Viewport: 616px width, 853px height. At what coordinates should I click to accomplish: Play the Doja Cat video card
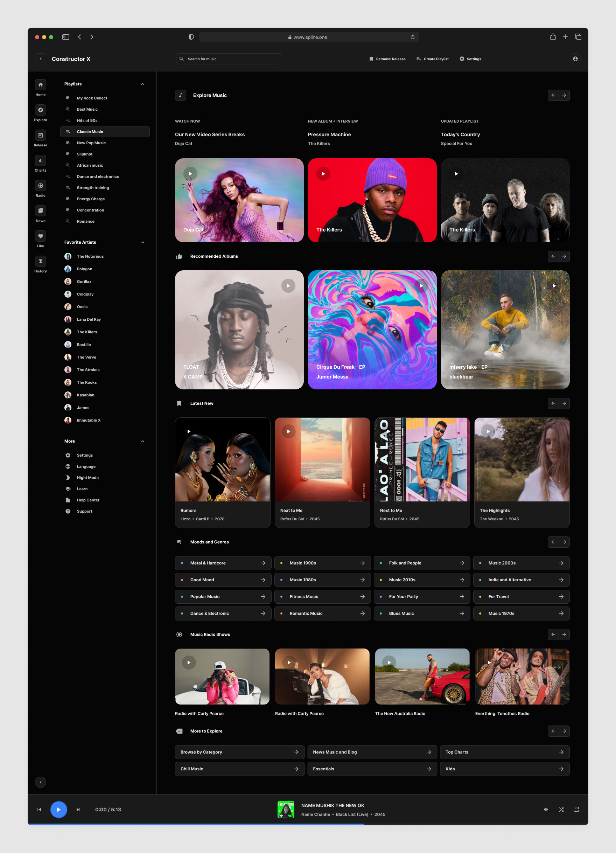(x=190, y=174)
